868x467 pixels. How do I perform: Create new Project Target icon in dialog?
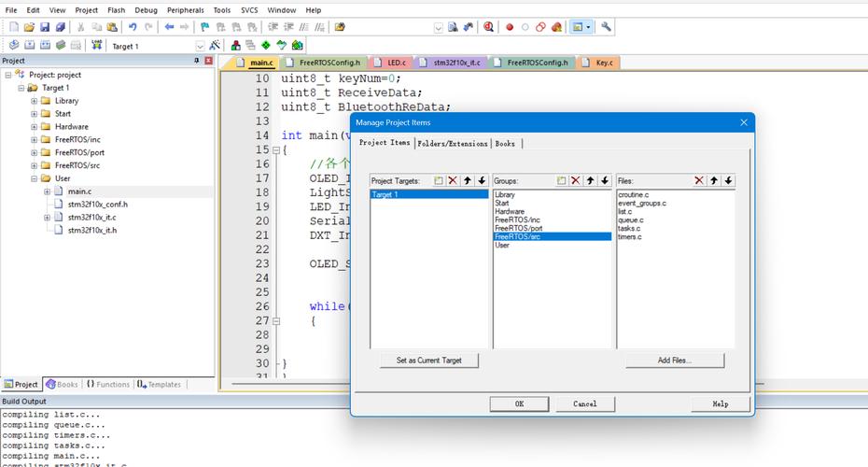[x=439, y=180]
